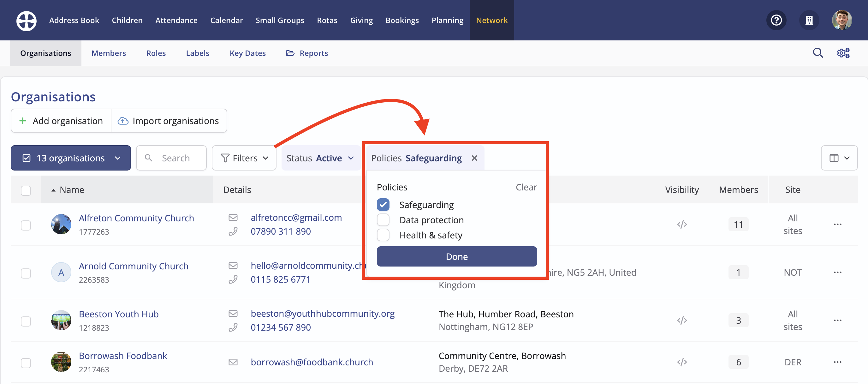
Task: Toggle the select-all checkbox in table header
Action: coord(26,190)
